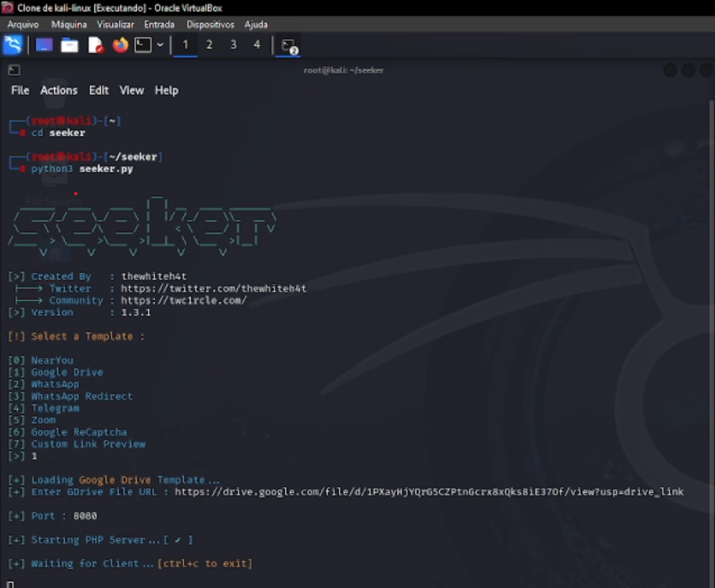Click the terminal cursor at bottom
This screenshot has height=588, width=715.
click(10, 584)
